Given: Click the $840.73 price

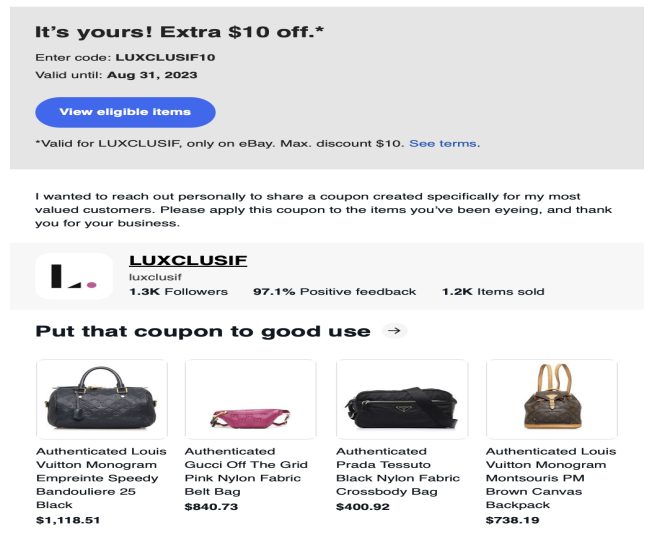Looking at the screenshot, I should coord(211,507).
